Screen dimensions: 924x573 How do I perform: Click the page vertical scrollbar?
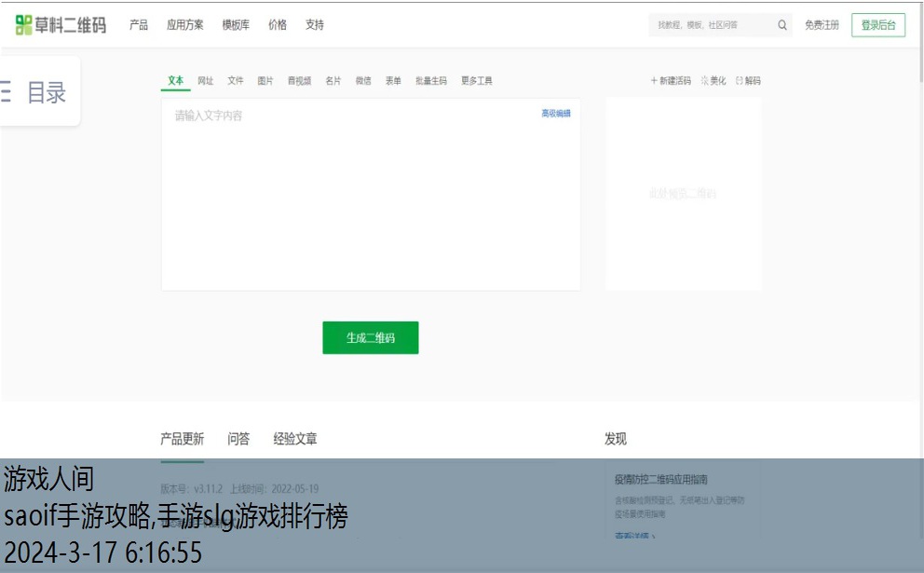[x=921, y=43]
